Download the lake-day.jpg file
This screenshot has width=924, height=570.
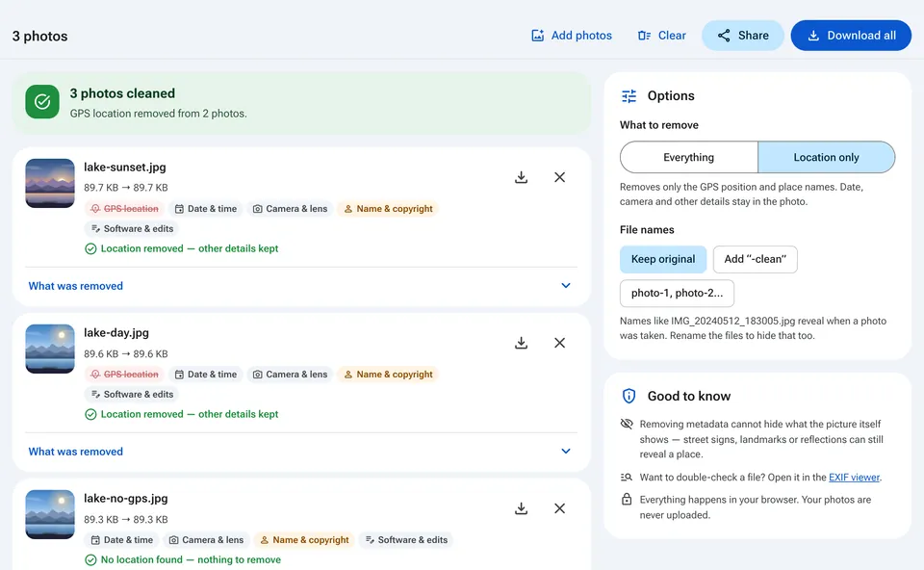point(521,343)
